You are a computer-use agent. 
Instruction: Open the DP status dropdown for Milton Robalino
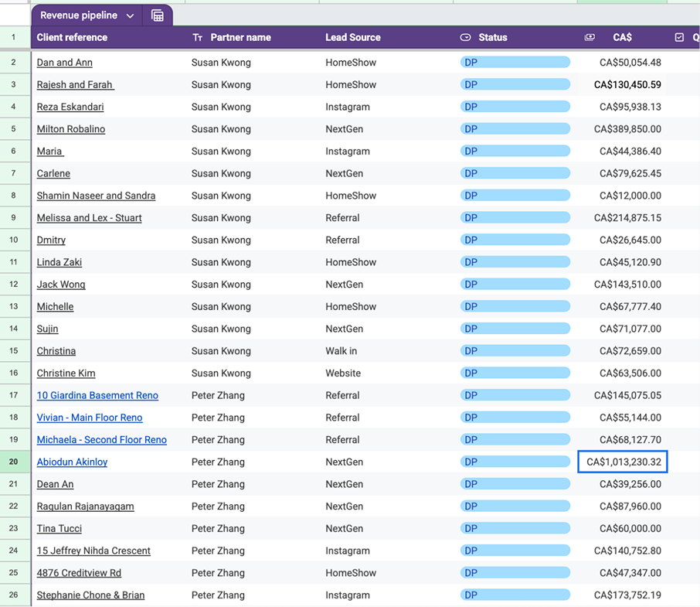pos(515,129)
